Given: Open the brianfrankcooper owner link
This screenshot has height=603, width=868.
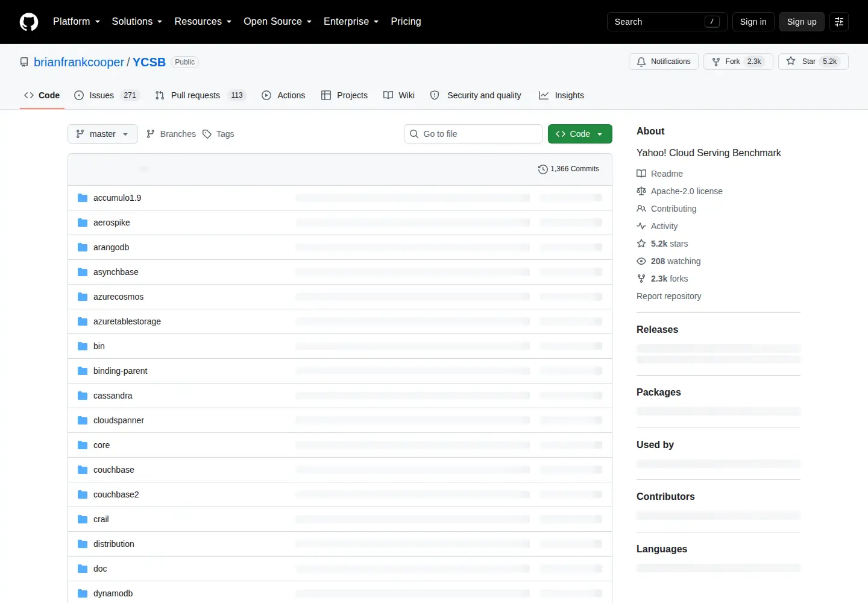Looking at the screenshot, I should (x=79, y=62).
